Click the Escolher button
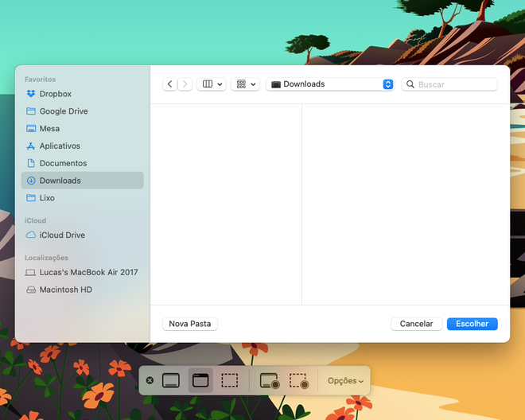Screen dimensions: 525x420 coord(472,324)
